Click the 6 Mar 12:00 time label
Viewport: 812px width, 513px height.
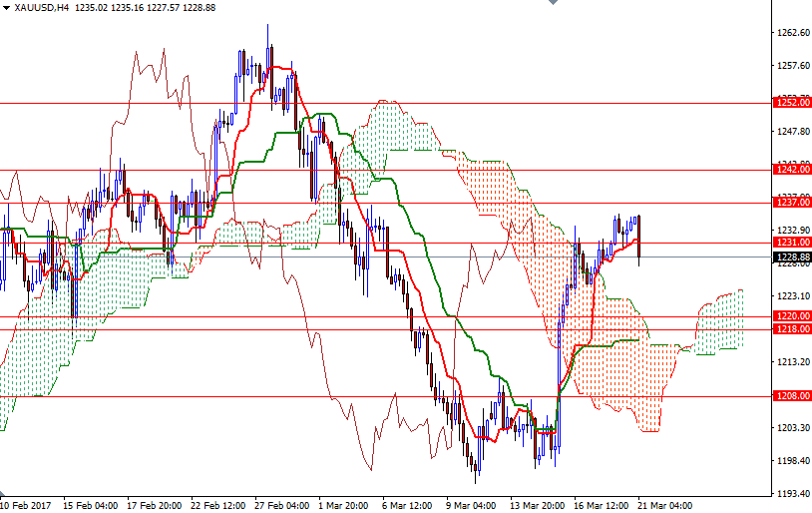pyautogui.click(x=407, y=506)
